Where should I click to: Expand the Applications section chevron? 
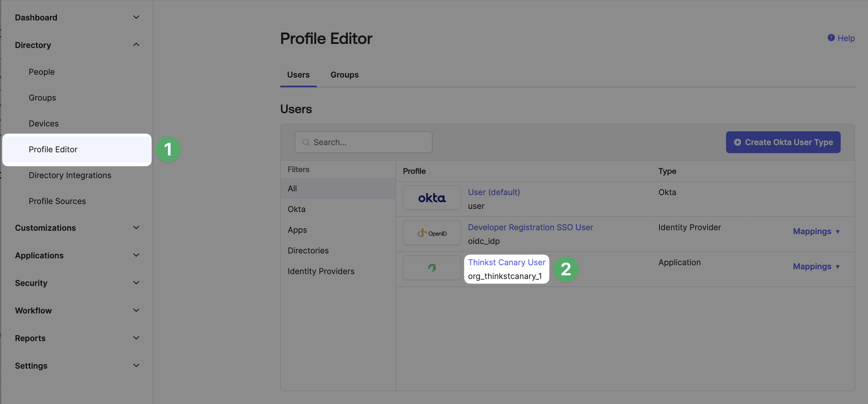136,255
